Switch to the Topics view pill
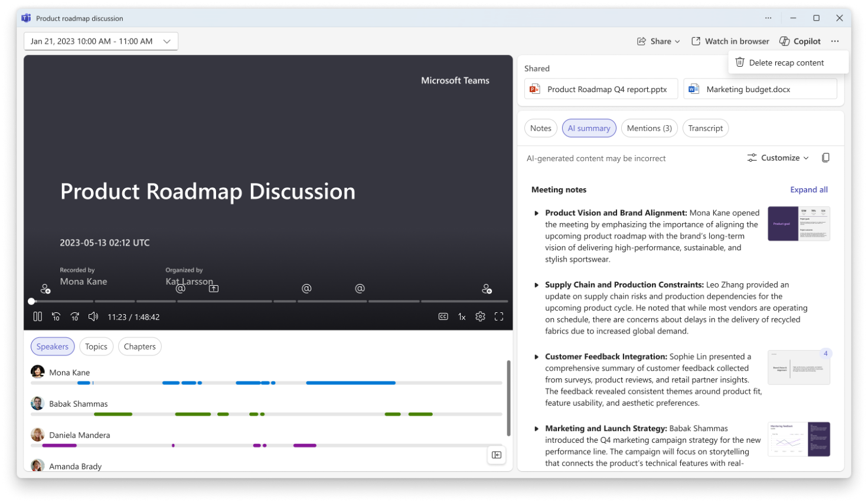This screenshot has height=503, width=868. pos(96,347)
